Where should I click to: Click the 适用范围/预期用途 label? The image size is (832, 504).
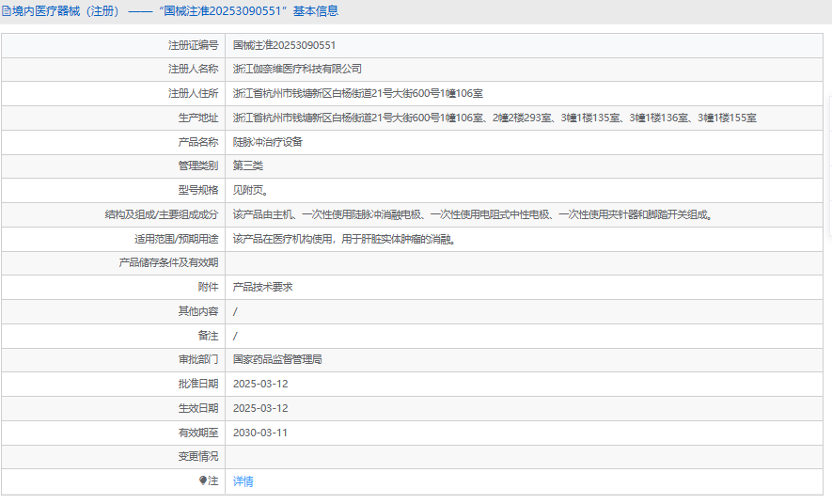[177, 239]
